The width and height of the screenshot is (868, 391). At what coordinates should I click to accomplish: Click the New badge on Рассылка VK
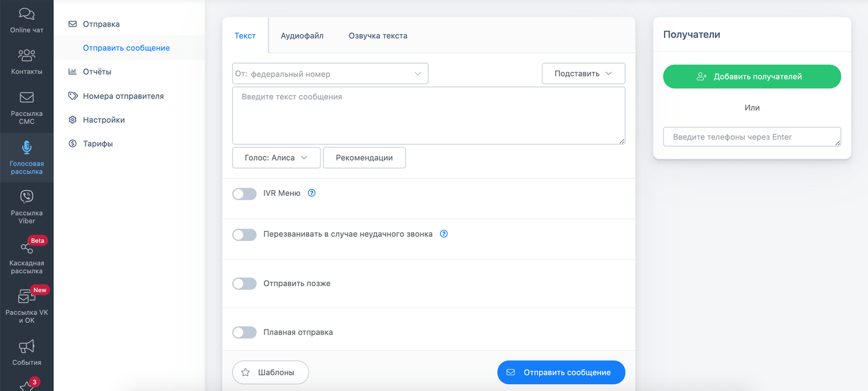pyautogui.click(x=39, y=290)
